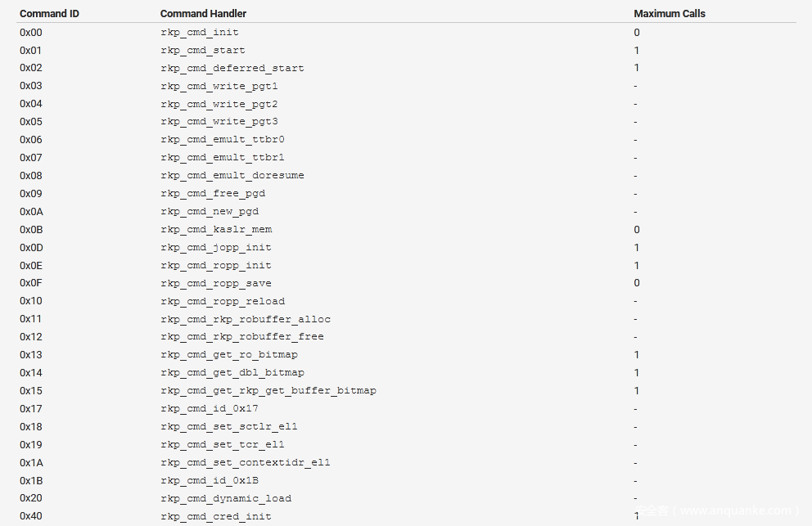Select command ID 0x03 cell
Image resolution: width=812 pixels, height=526 pixels.
point(31,87)
